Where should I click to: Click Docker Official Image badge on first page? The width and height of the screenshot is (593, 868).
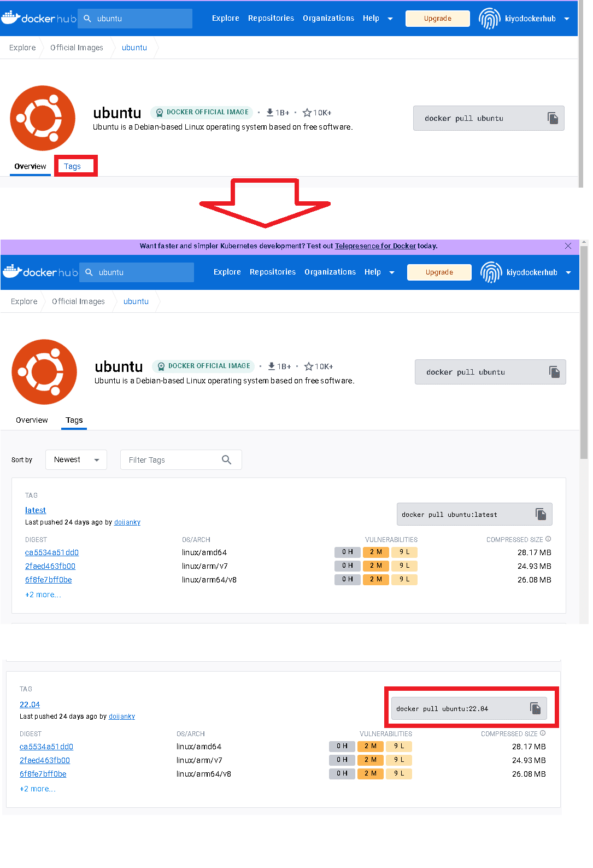202,112
